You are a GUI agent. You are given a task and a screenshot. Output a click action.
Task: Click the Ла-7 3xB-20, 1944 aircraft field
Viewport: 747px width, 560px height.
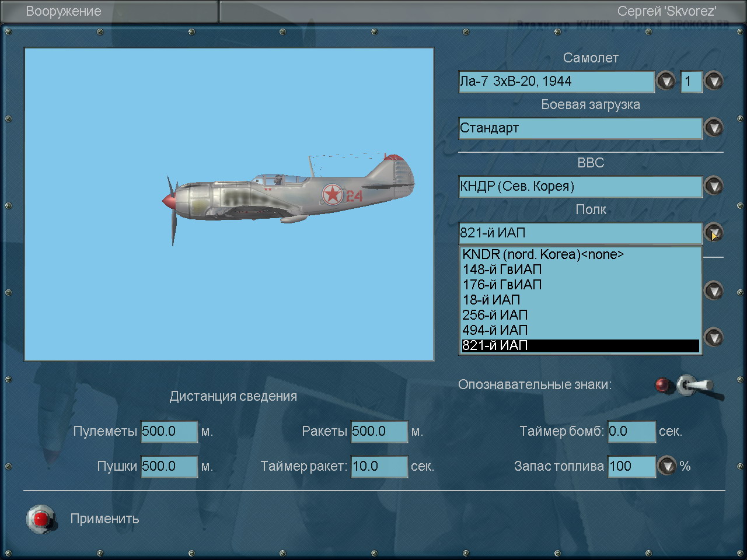tap(557, 81)
